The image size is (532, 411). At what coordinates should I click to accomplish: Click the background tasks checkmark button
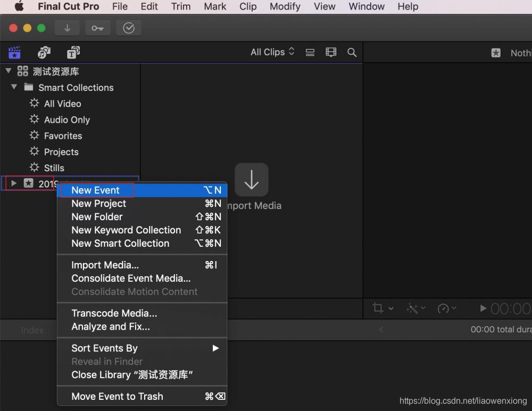coord(129,28)
